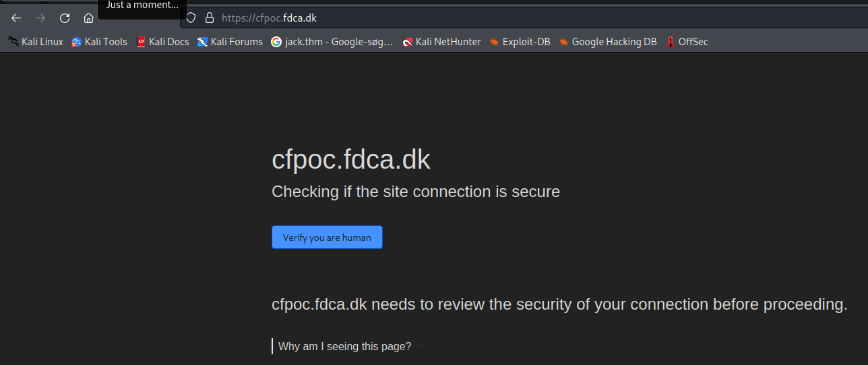Click the browser forward arrow
868x365 pixels.
(40, 18)
